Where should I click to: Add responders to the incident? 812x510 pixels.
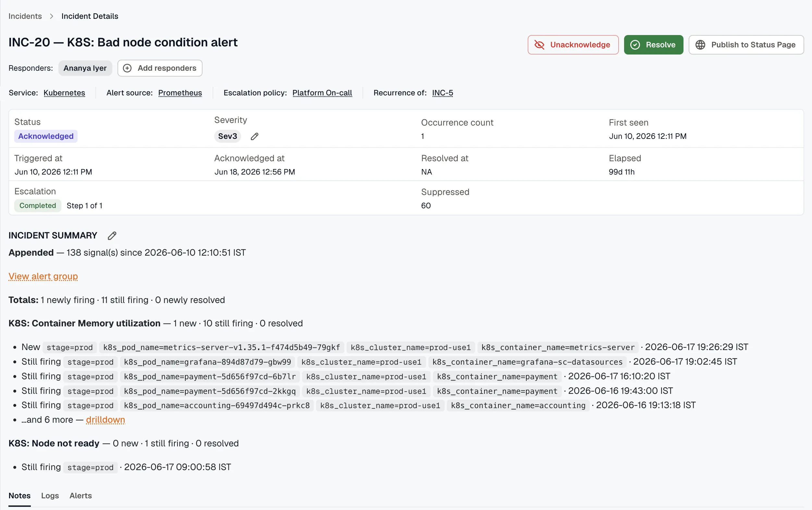[x=160, y=68]
